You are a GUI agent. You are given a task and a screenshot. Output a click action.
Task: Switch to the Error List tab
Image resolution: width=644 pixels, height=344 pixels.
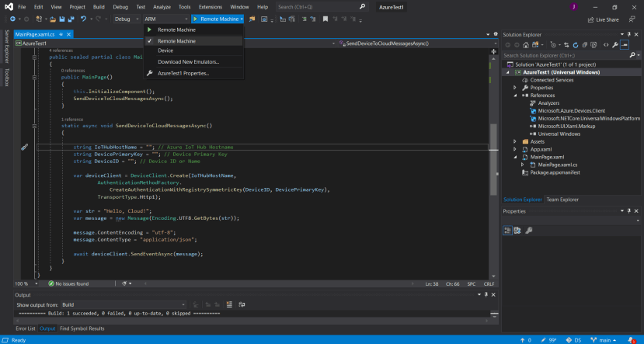coord(26,328)
